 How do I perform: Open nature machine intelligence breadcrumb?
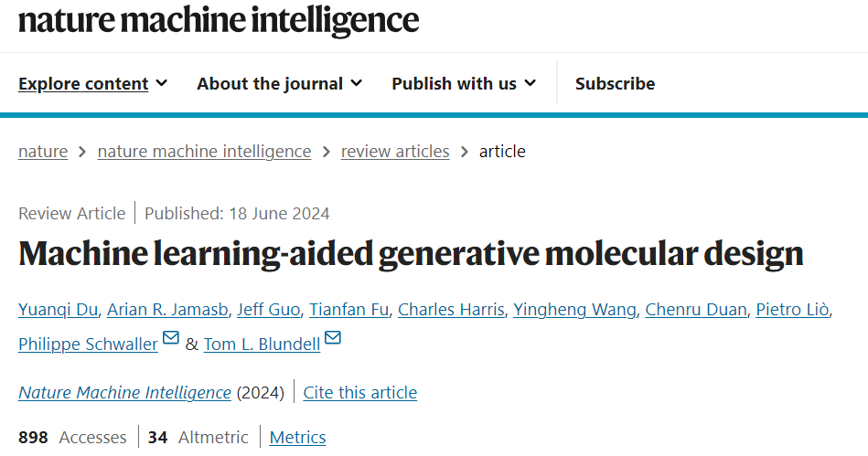click(x=204, y=152)
